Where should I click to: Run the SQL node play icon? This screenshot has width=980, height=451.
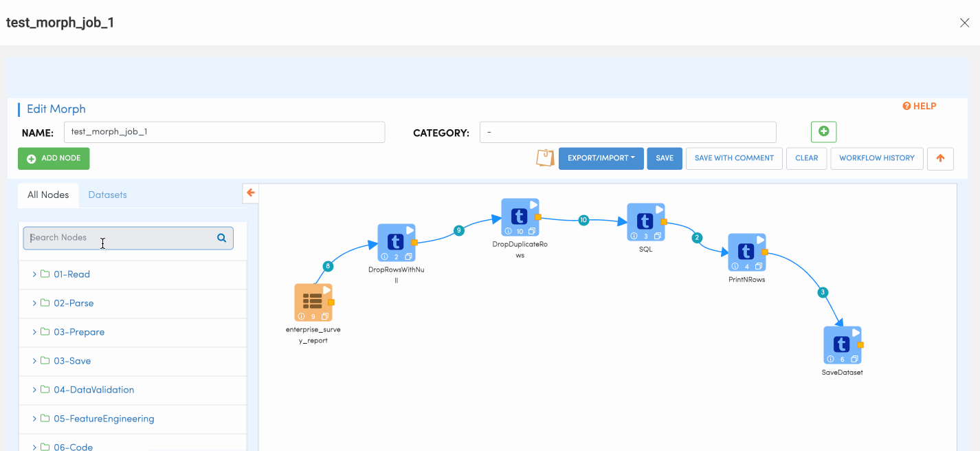[660, 209]
